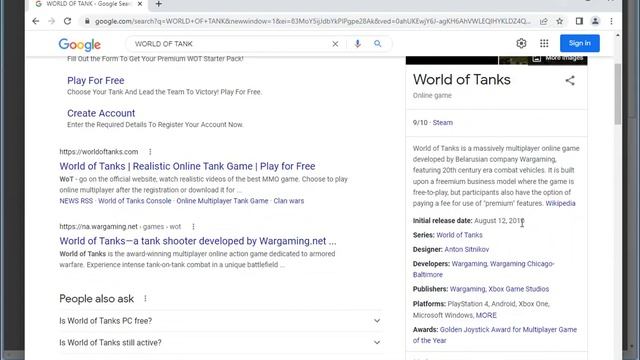640x360 pixels.
Task: Click the https://worldoftanks.com URL text
Action: click(99, 152)
